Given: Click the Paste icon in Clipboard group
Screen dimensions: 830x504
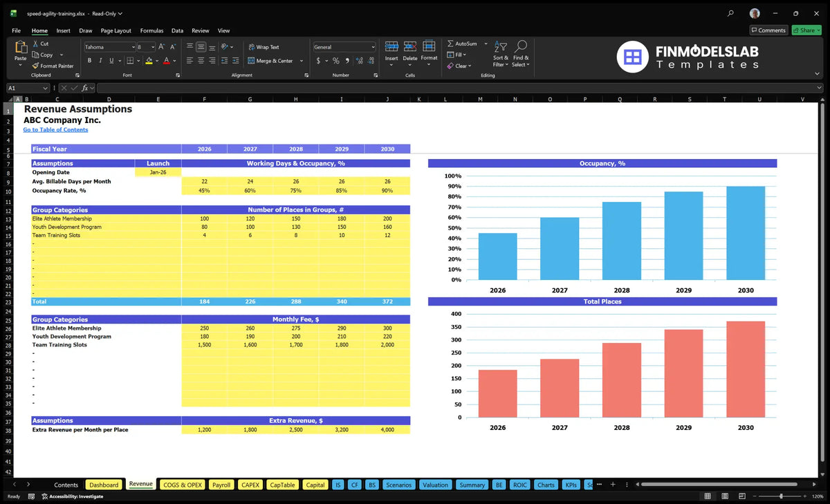Looking at the screenshot, I should tap(20, 47).
